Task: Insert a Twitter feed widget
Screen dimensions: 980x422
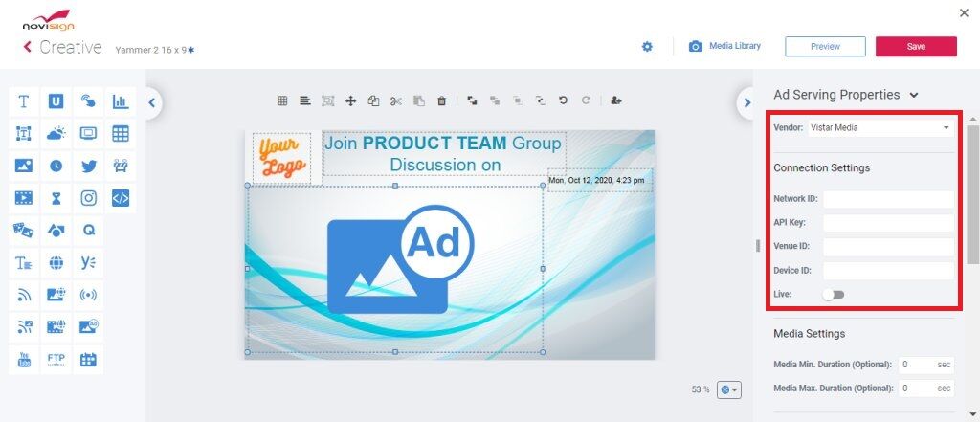Action: coord(89,167)
